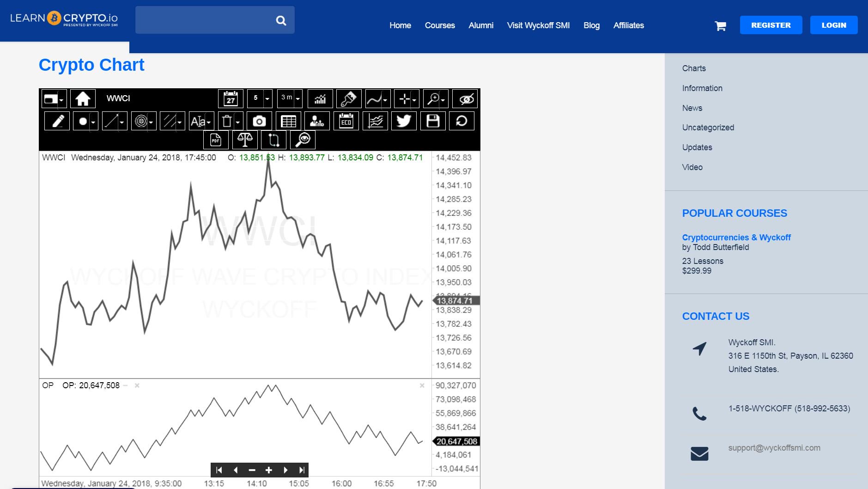Step chart forward with right arrow

coord(285,470)
